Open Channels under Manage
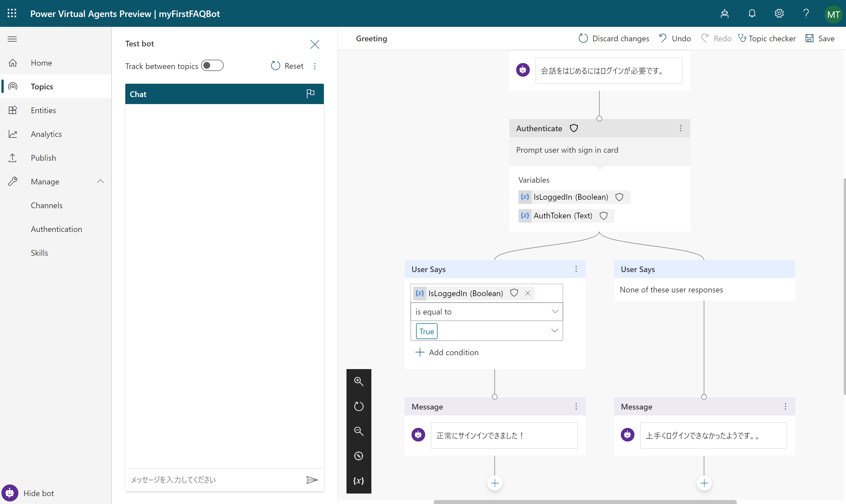Viewport: 846px width, 504px height. click(x=46, y=205)
